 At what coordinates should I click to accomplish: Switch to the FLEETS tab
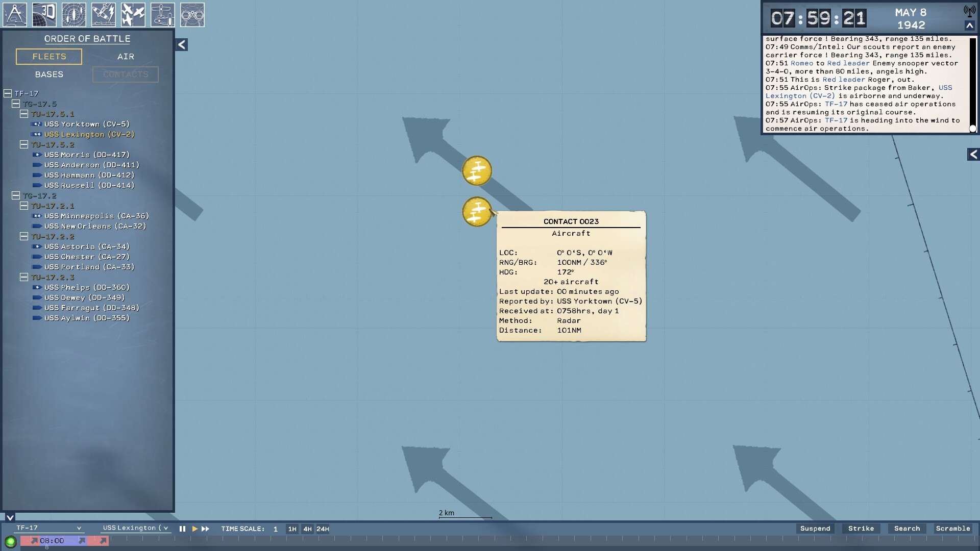point(49,57)
